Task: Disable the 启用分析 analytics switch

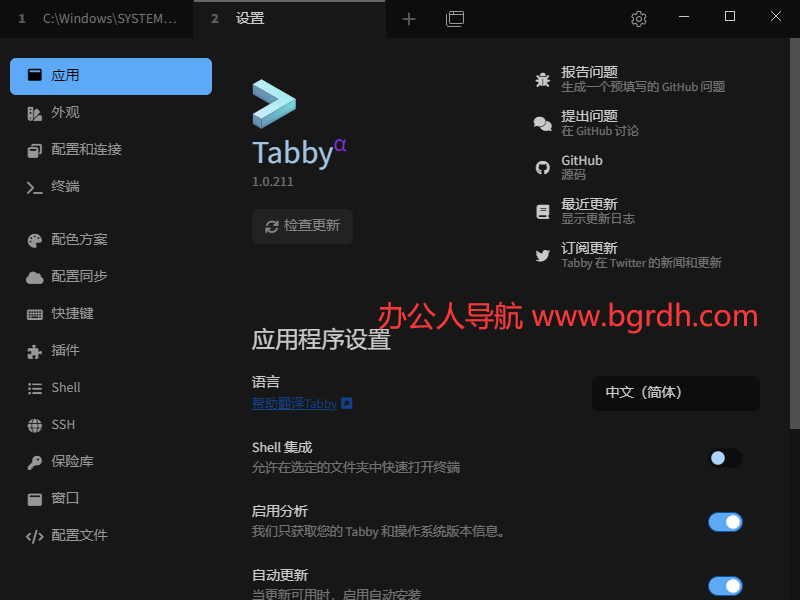Action: pyautogui.click(x=725, y=522)
